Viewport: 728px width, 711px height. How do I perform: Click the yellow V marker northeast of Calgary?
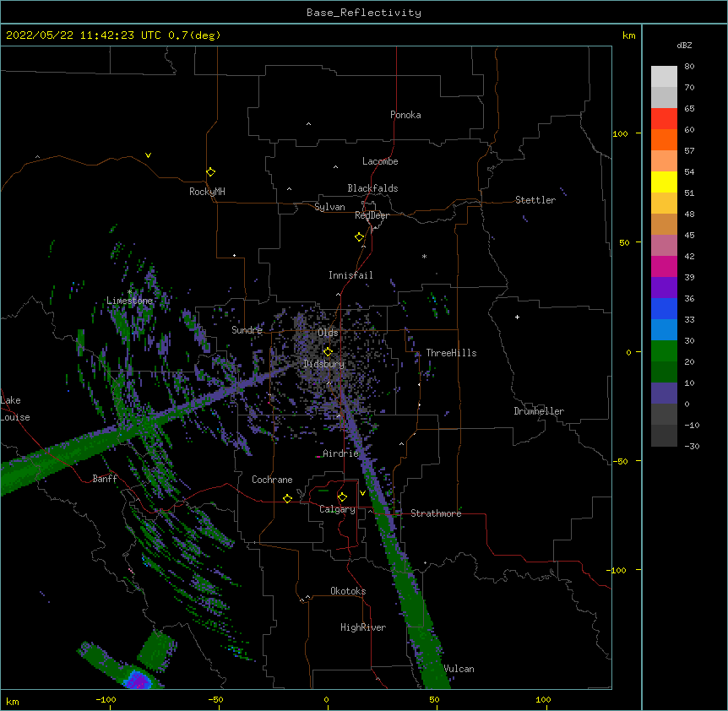[x=362, y=493]
